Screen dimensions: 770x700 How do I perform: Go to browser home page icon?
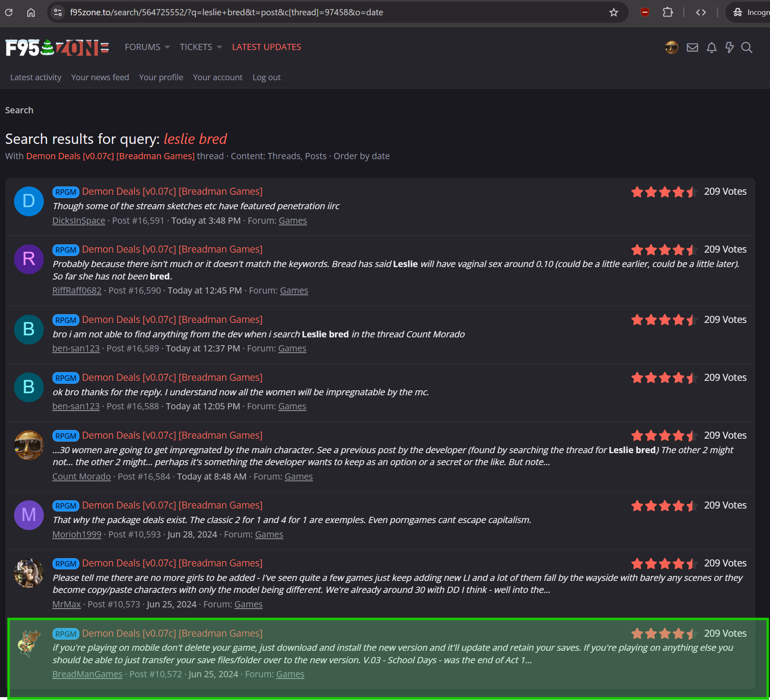[x=31, y=12]
